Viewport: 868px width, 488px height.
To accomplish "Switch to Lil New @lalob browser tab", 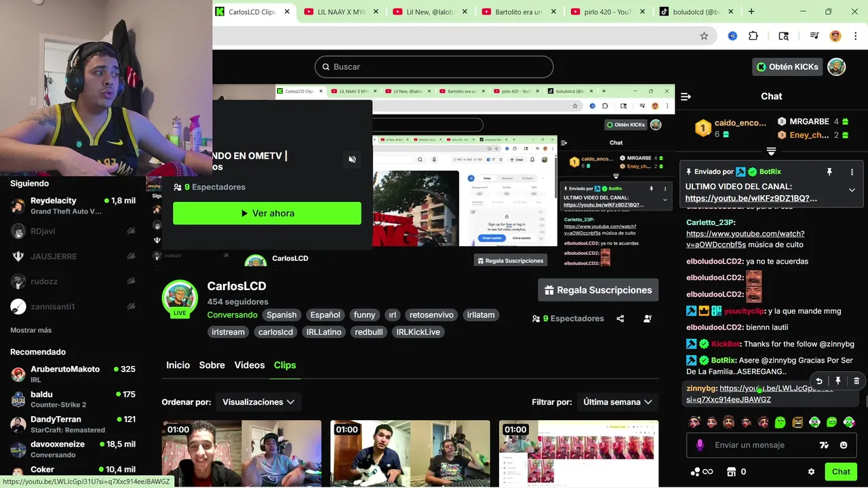I will coord(431,12).
